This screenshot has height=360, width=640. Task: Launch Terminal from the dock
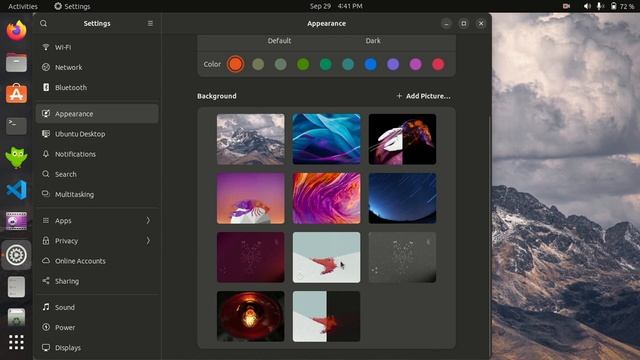pyautogui.click(x=16, y=126)
